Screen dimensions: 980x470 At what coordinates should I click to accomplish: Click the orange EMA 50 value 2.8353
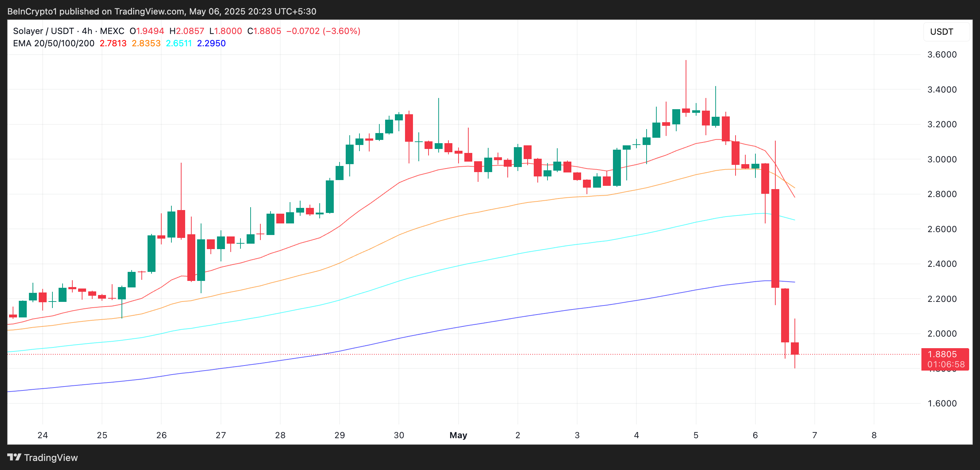point(146,43)
